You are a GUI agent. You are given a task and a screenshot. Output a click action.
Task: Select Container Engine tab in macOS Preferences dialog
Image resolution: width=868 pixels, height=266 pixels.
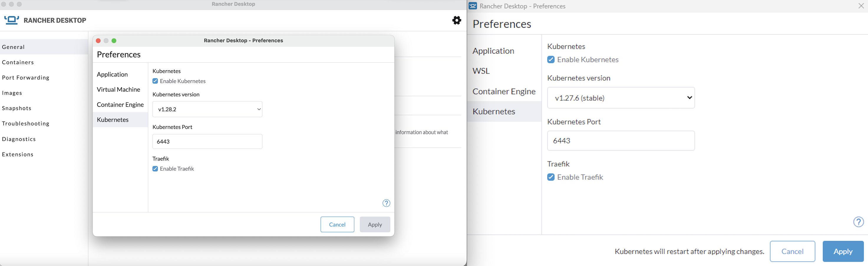(x=120, y=105)
